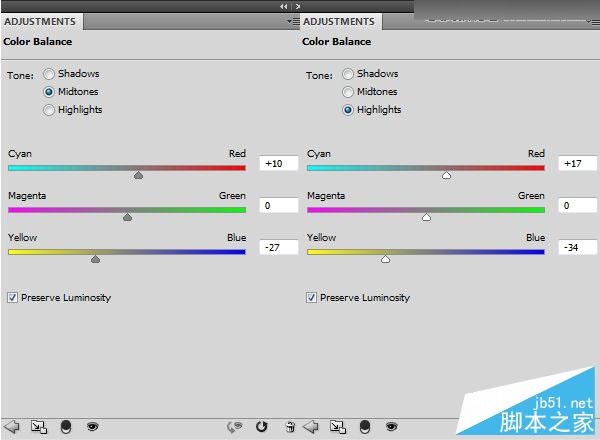
Task: Click the right panel Blue label
Action: point(535,238)
